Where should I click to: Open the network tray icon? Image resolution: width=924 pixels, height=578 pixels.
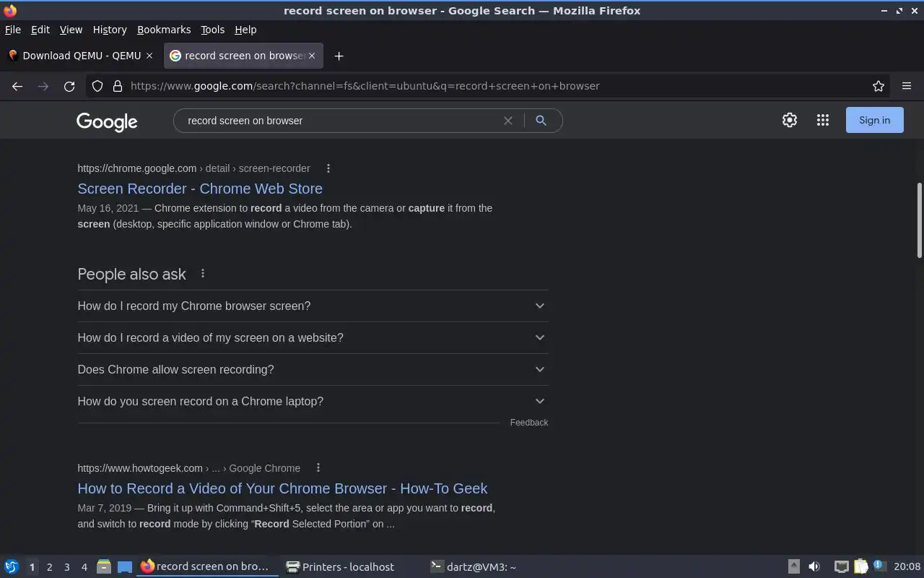coord(842,567)
